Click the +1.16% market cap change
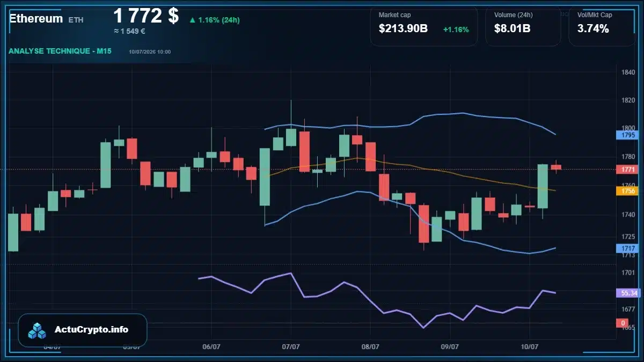The height and width of the screenshot is (362, 644). click(456, 29)
